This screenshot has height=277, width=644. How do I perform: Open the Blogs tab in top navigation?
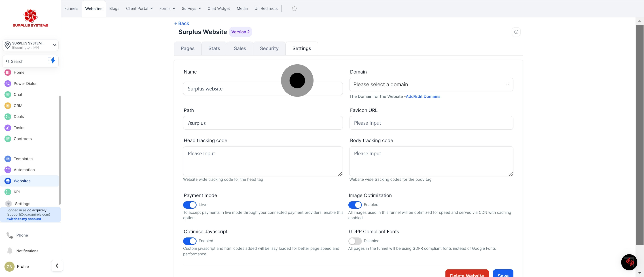click(x=114, y=8)
